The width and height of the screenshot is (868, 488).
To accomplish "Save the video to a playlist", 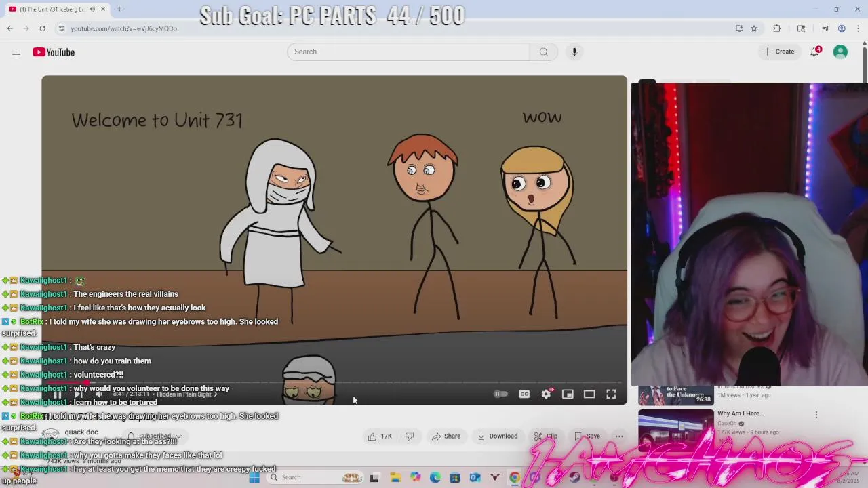I will (x=587, y=436).
